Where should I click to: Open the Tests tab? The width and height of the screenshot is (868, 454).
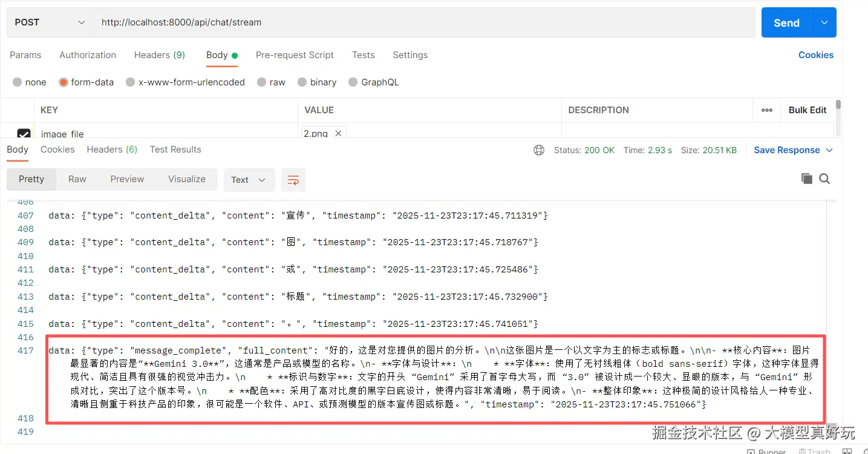click(364, 54)
